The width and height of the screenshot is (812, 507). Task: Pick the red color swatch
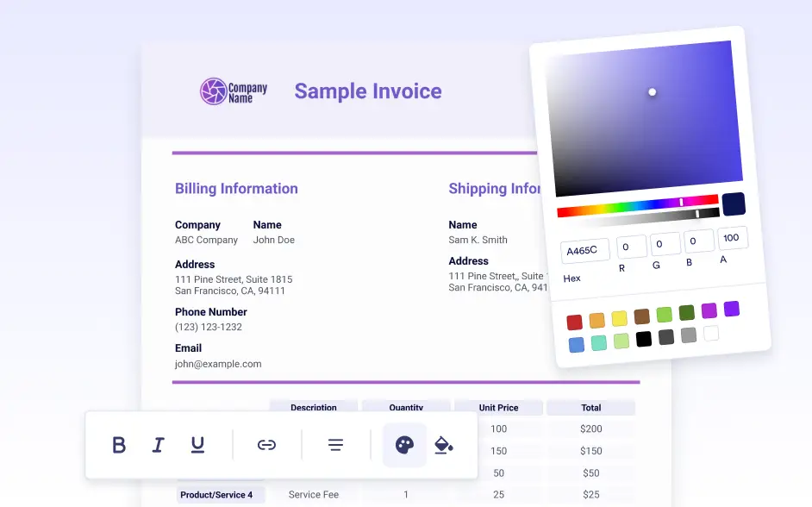click(x=574, y=322)
